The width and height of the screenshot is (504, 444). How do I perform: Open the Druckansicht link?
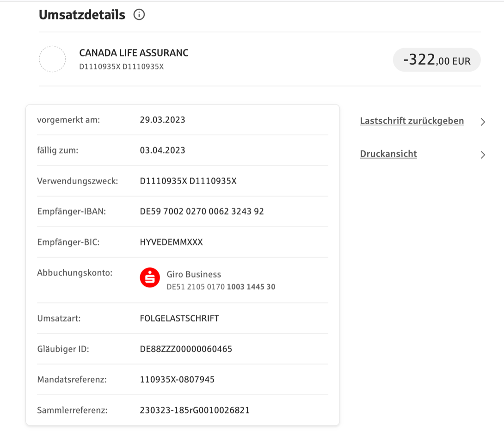(388, 154)
